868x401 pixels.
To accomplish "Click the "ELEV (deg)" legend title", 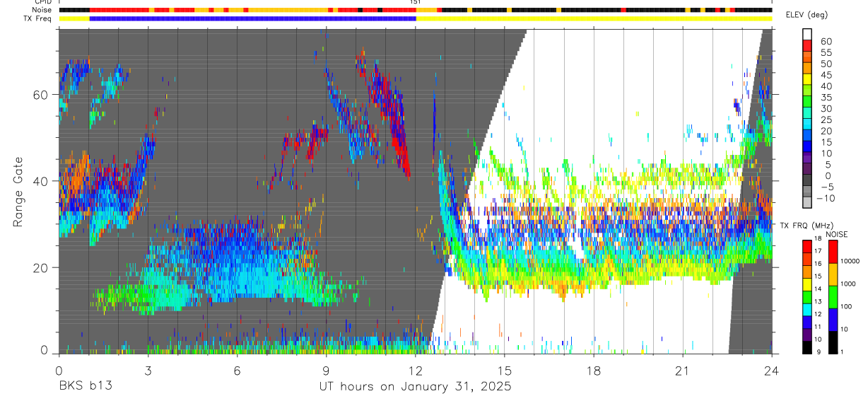I will tap(807, 15).
